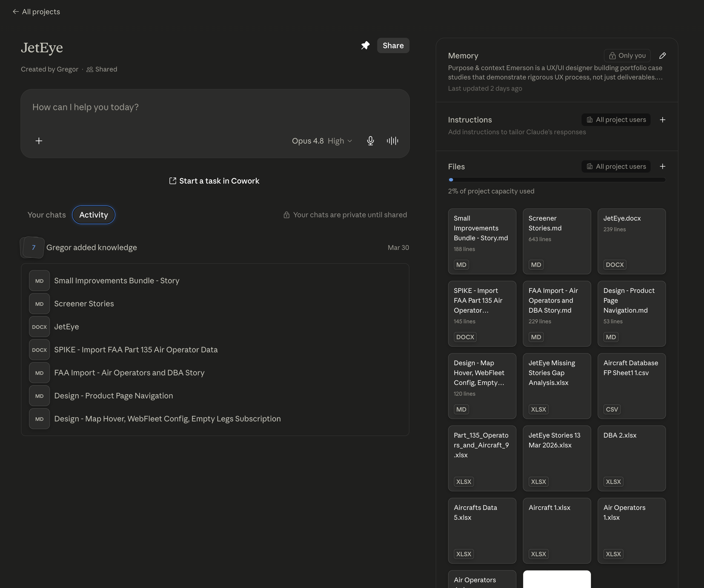Open JetEye.docx file card
Viewport: 704px width, 588px height.
632,241
